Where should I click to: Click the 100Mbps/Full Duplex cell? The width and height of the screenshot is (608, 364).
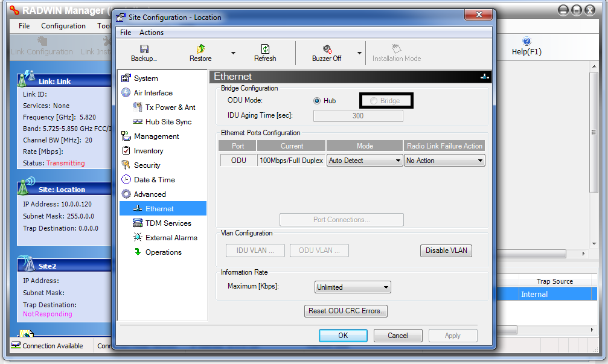291,161
